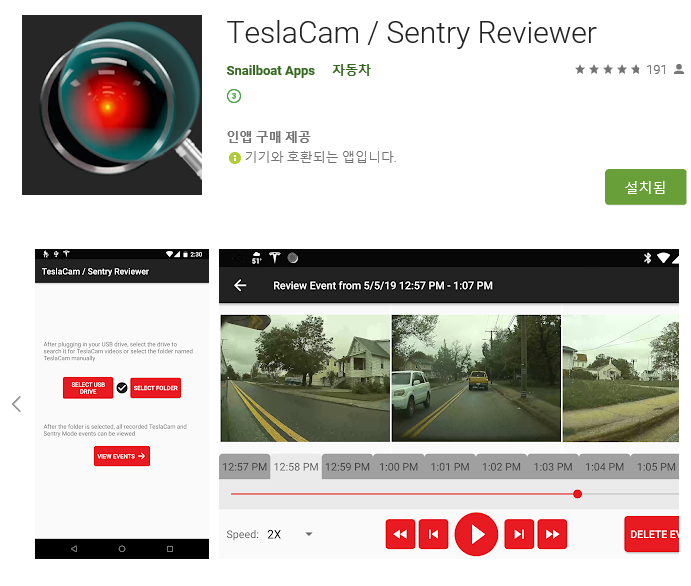Click the fast forward button
Screen dimensions: 691x586
[x=552, y=534]
